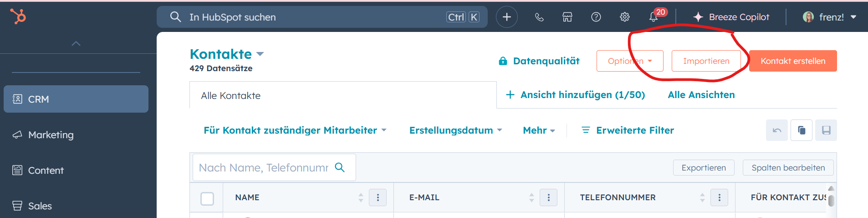Open the phone calling icon
This screenshot has width=868, height=218.
pos(539,17)
